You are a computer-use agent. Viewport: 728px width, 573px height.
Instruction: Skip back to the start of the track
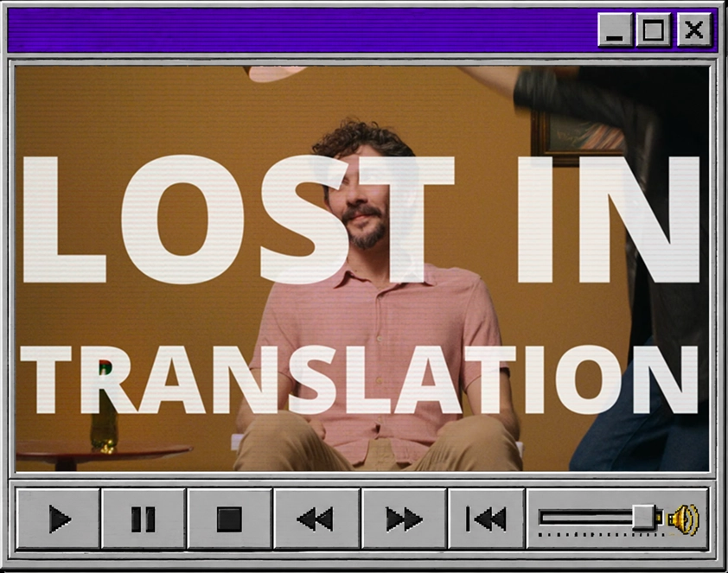click(486, 519)
